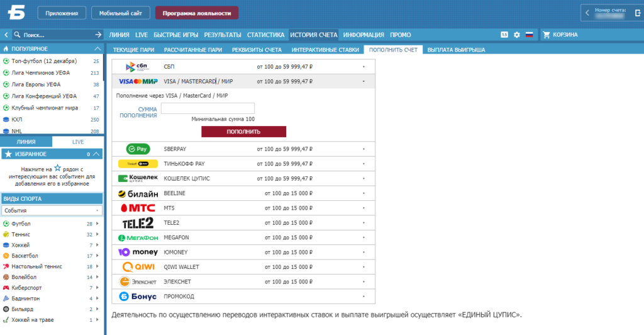Viewport: 644px width, 335px height.
Task: Expand the QIWI WALLET row arrow
Action: click(364, 267)
